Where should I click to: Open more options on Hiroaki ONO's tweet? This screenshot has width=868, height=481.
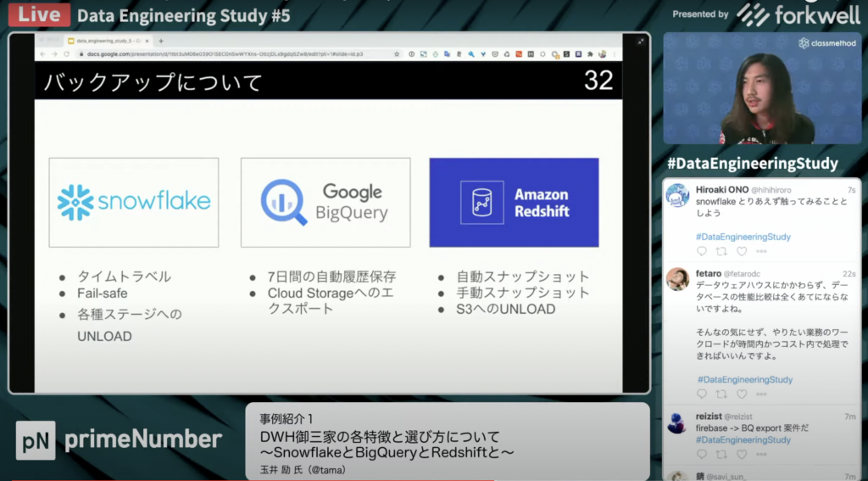pos(761,252)
